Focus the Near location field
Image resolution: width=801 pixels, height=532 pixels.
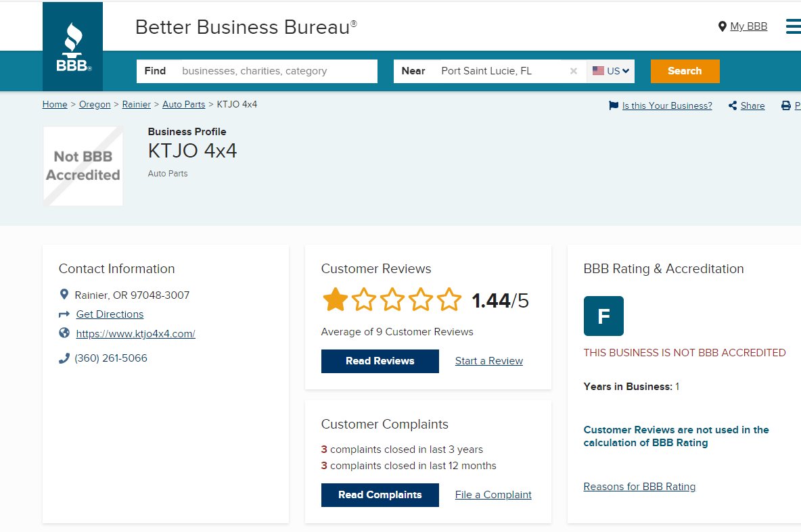coord(490,71)
